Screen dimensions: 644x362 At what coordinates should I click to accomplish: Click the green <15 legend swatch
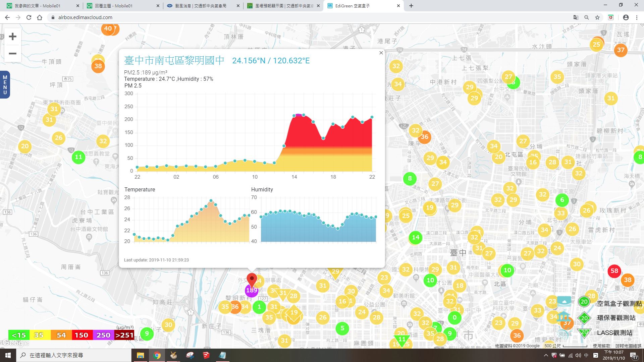point(19,335)
